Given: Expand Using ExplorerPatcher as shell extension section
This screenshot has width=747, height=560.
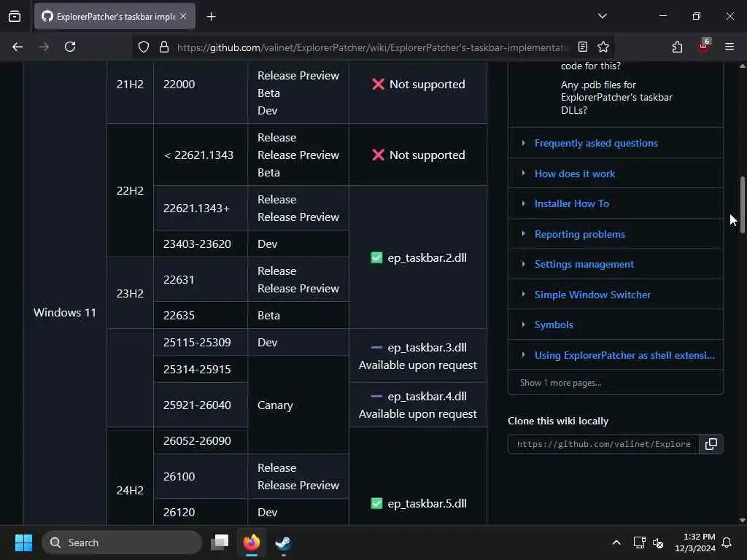Looking at the screenshot, I should [x=523, y=355].
